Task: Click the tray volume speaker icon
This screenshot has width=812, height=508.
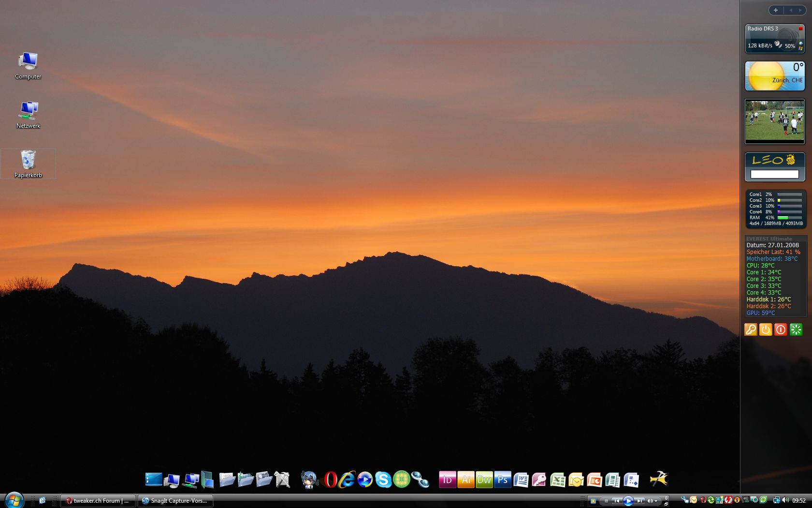Action: click(785, 500)
